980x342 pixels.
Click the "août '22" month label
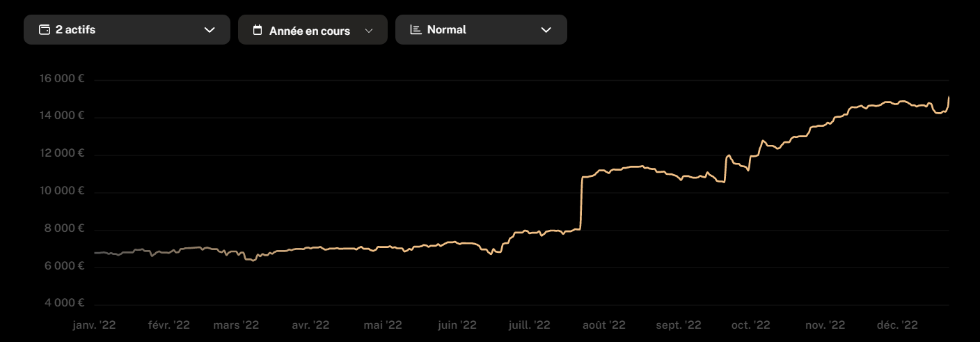(x=603, y=325)
